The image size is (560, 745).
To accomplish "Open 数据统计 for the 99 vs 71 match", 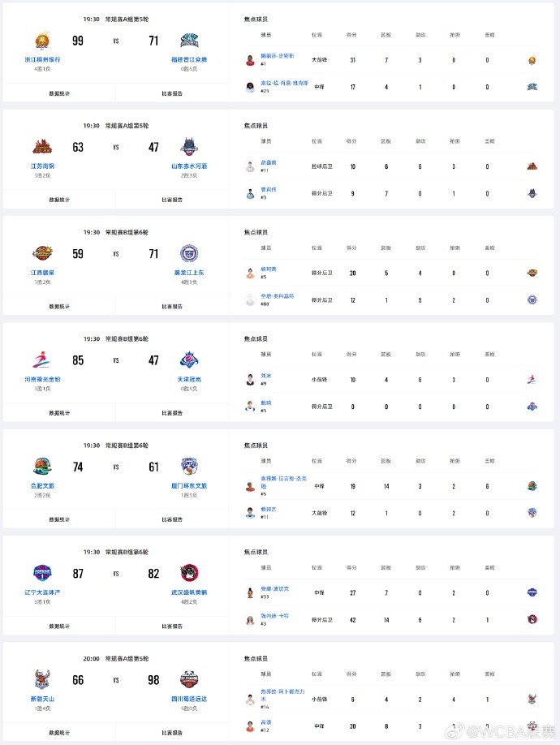I will [59, 93].
